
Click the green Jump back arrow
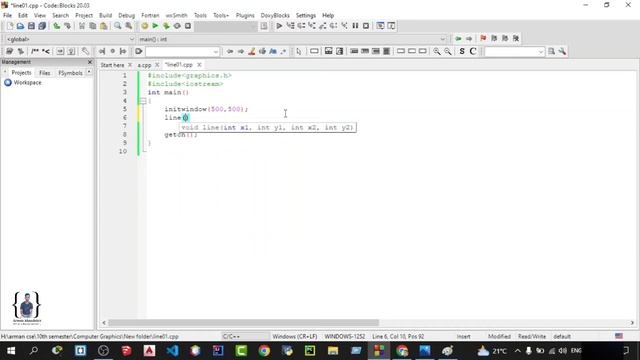pyautogui.click(x=458, y=38)
